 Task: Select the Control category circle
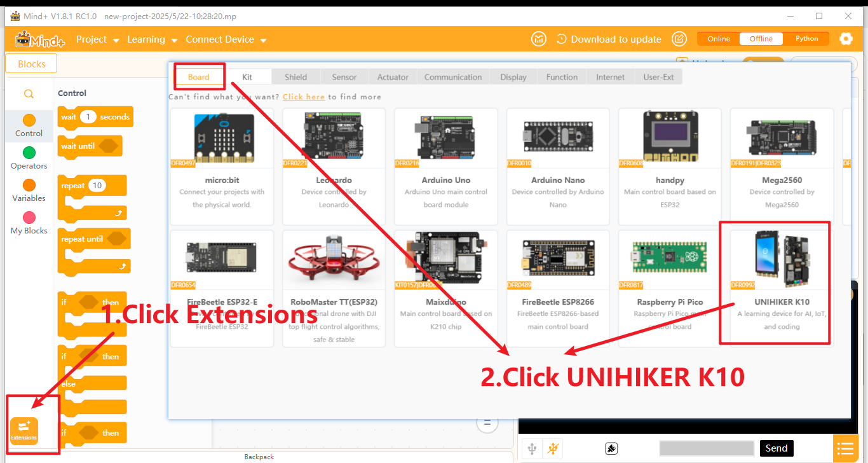(29, 120)
